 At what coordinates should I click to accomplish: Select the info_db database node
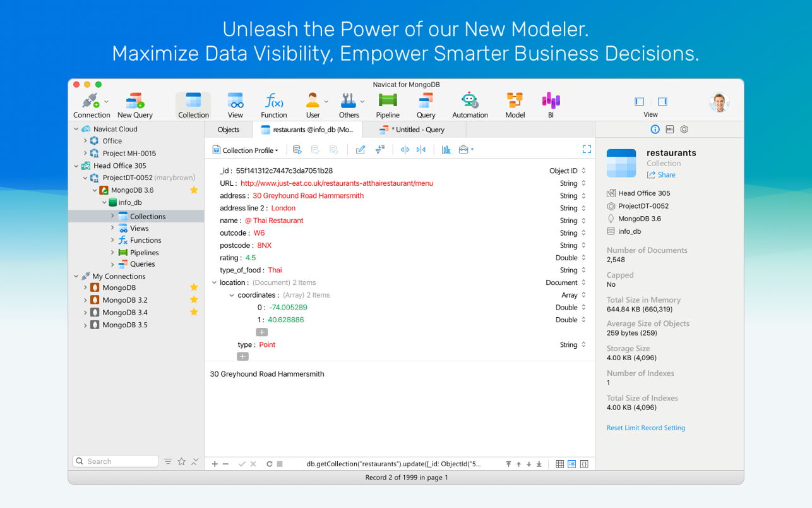point(130,202)
